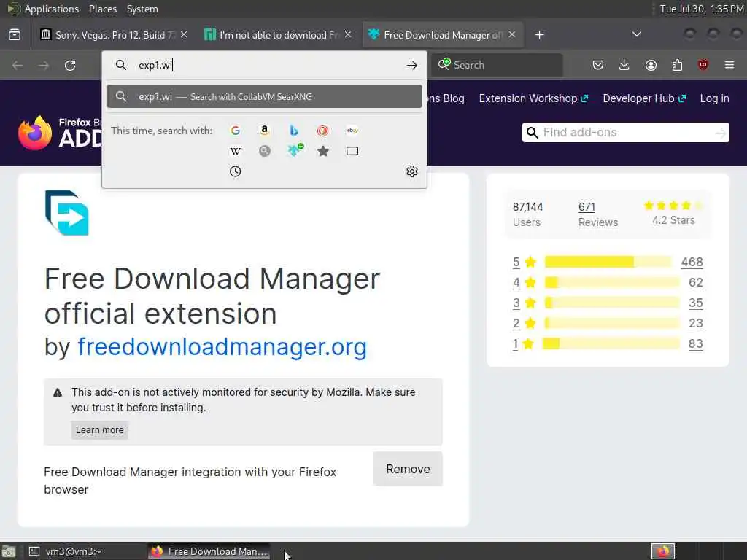Close the Sony Vegas Pro tab

pyautogui.click(x=184, y=35)
